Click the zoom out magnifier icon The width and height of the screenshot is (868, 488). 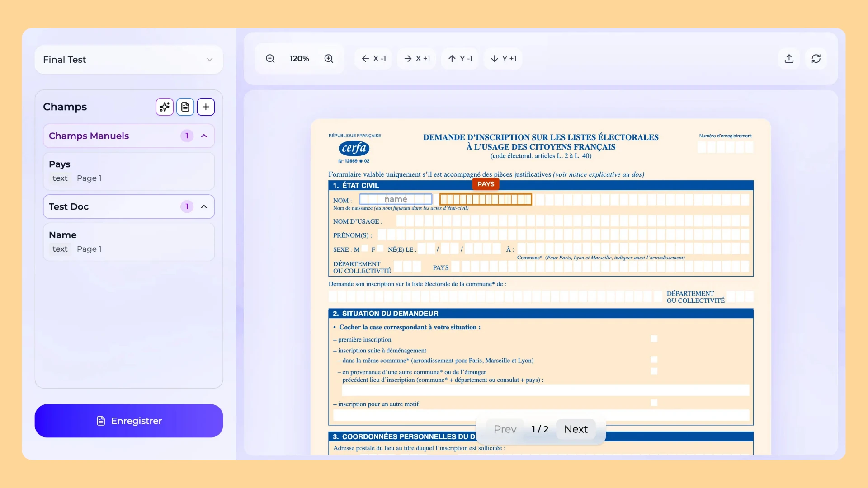click(270, 59)
